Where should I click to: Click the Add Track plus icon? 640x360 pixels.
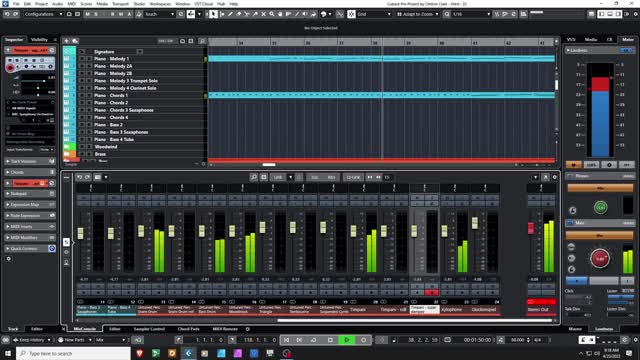[x=66, y=41]
